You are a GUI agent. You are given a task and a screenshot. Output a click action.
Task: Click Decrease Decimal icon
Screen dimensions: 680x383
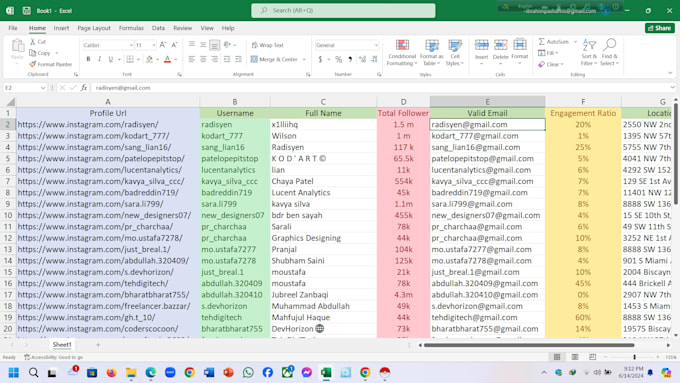tap(374, 59)
